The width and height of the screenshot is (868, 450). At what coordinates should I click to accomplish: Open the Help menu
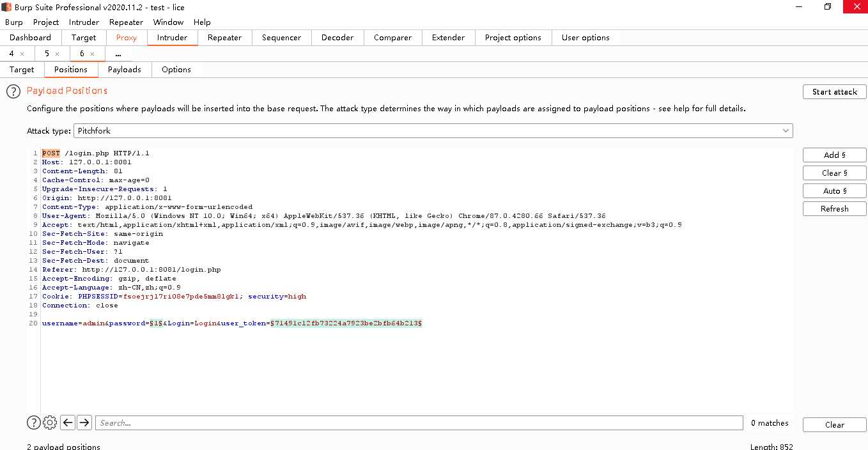coord(202,22)
